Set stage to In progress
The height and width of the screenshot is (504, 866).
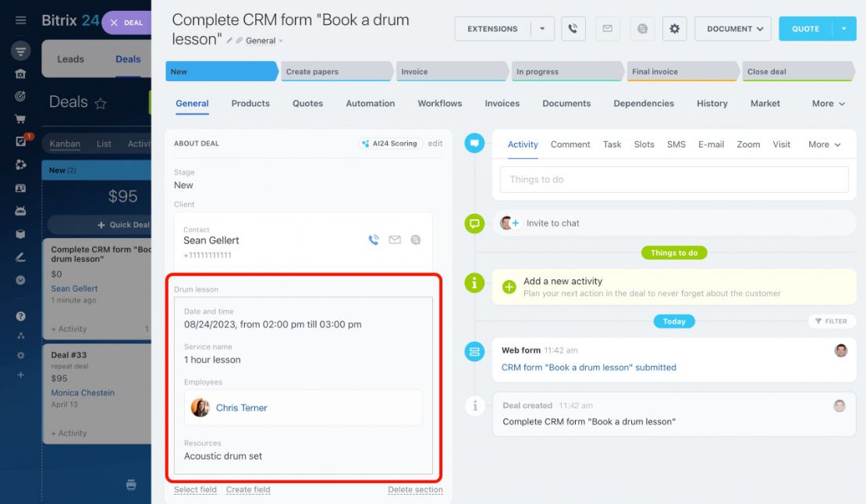(x=567, y=72)
